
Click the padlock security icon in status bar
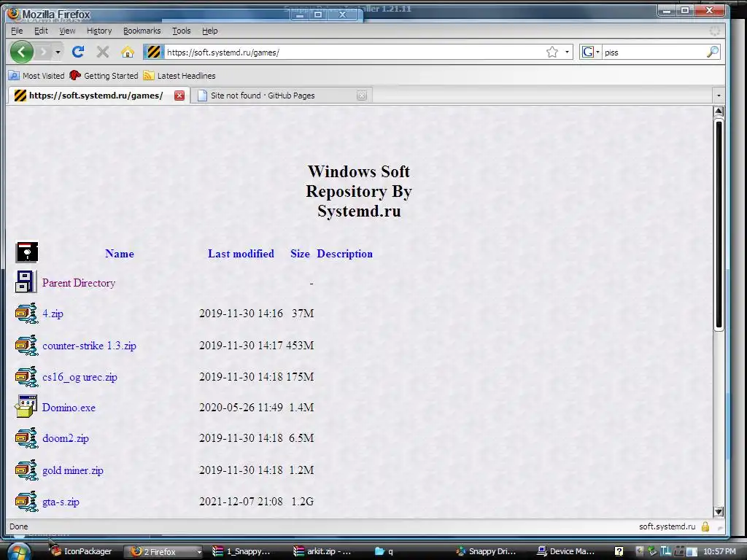(x=705, y=526)
